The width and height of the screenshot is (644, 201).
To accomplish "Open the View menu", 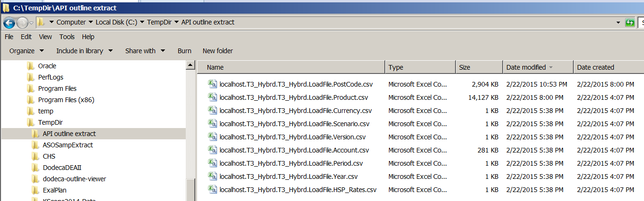I will 45,37.
